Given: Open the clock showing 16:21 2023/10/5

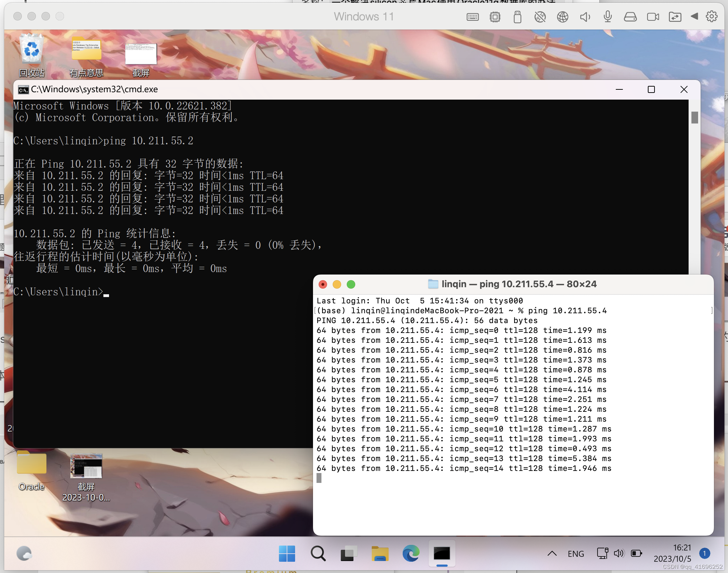Looking at the screenshot, I should pos(672,553).
